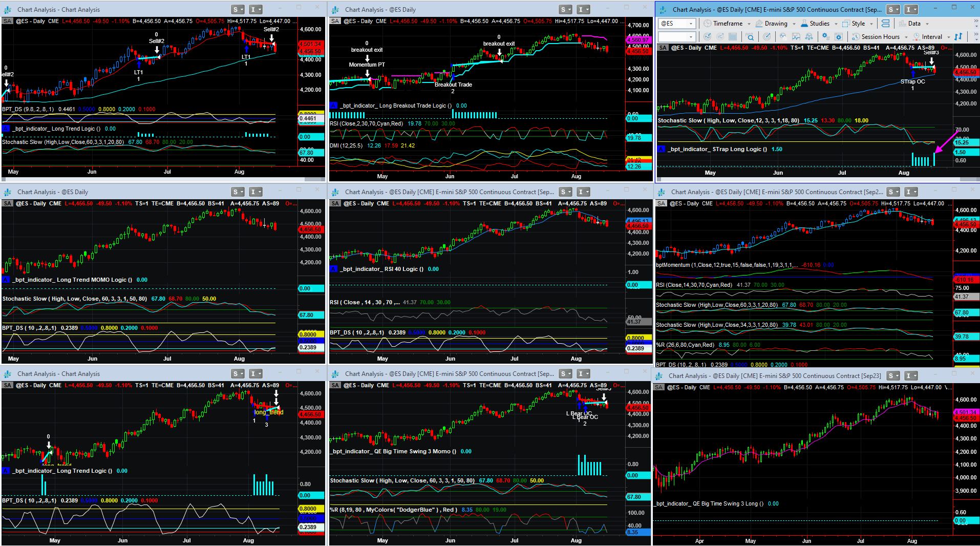Viewport: 980px width, 546px height.
Task: Open the Studies menu
Action: [819, 24]
